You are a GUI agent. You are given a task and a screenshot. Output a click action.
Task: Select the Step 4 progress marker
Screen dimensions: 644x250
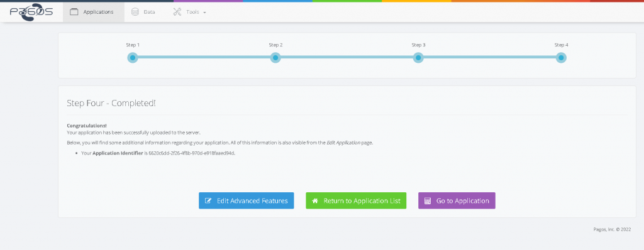point(561,58)
